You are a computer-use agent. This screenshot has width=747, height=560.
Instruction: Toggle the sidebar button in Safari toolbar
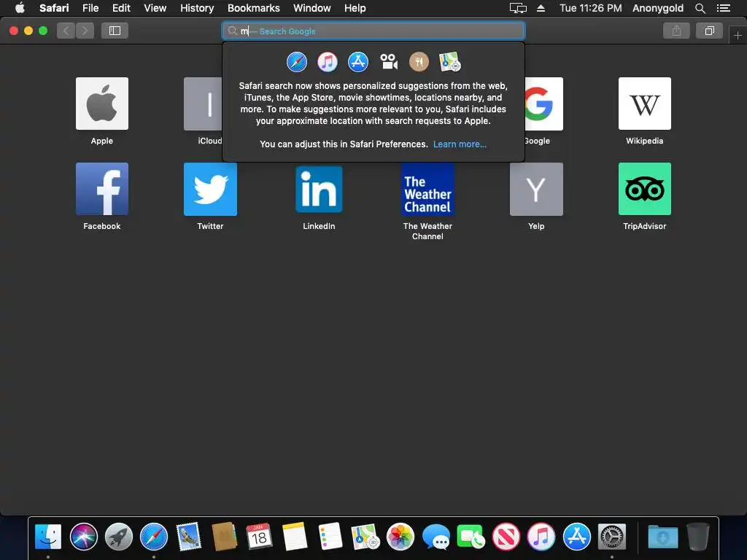(x=115, y=31)
